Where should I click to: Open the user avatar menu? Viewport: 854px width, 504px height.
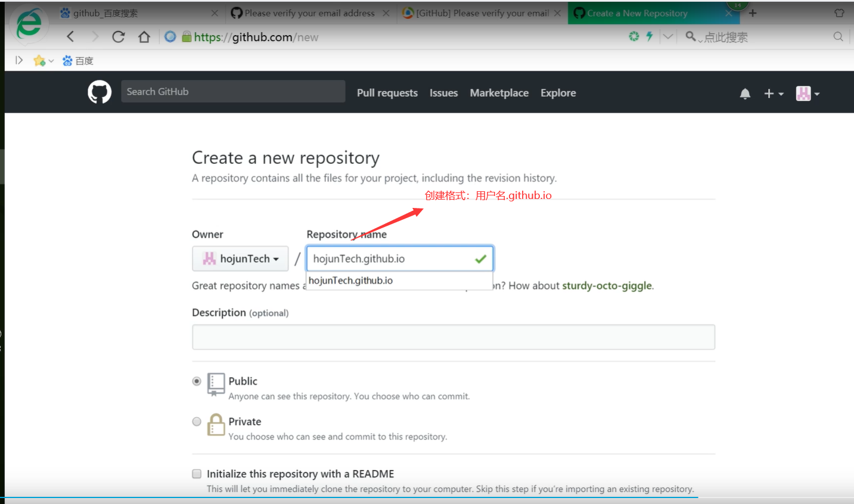click(x=808, y=94)
